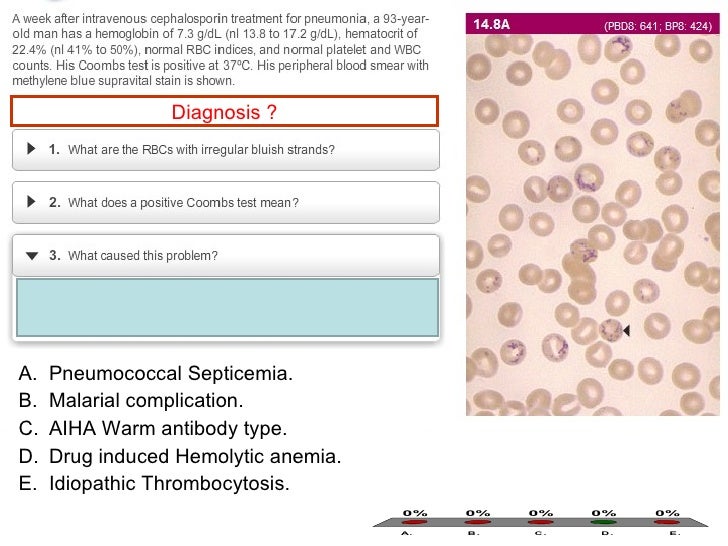Viewport: 728px width, 546px height.
Task: Open the peripheral blood smear image
Action: click(593, 225)
